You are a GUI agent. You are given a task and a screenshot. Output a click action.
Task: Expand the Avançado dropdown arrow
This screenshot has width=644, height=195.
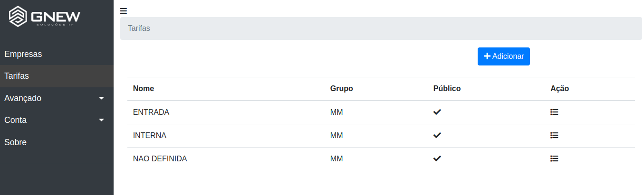click(x=101, y=98)
